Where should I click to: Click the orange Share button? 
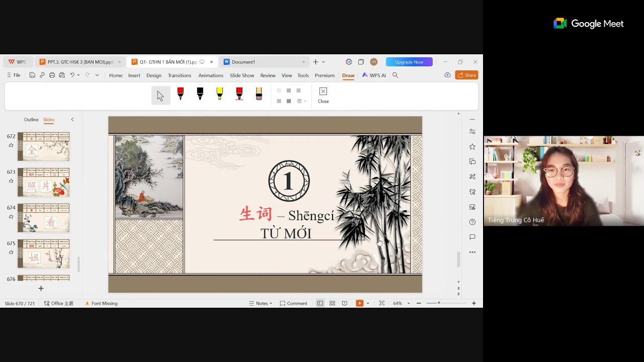(x=466, y=75)
